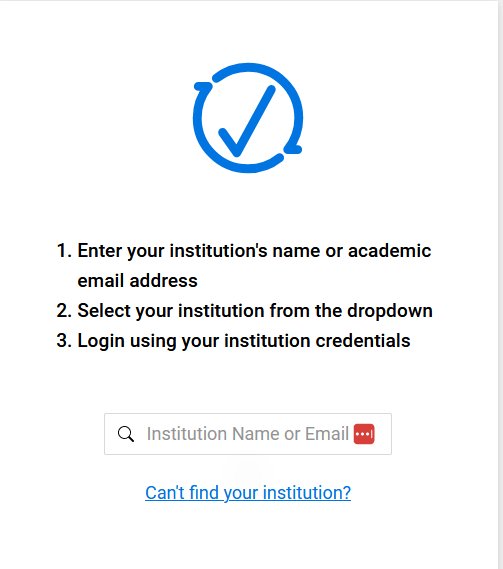Click the number 3 list marker
Viewport: 503px width, 569px height.
64,341
